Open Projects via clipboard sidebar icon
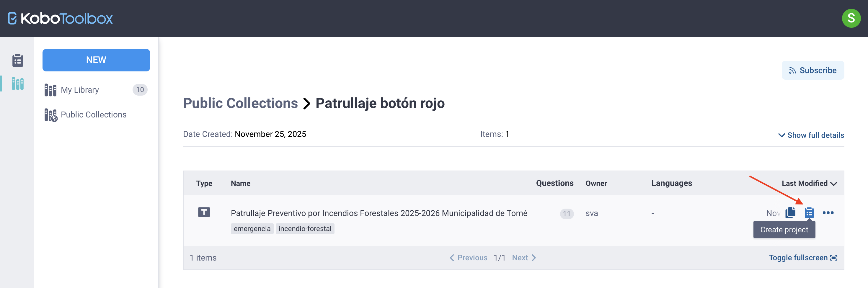This screenshot has height=288, width=868. click(17, 60)
